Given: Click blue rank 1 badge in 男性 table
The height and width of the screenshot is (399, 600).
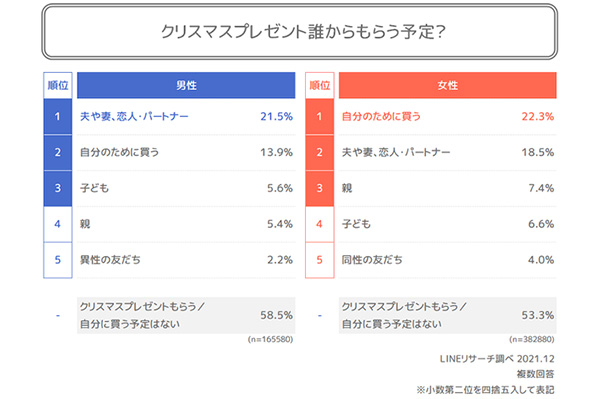Looking at the screenshot, I should tap(58, 116).
